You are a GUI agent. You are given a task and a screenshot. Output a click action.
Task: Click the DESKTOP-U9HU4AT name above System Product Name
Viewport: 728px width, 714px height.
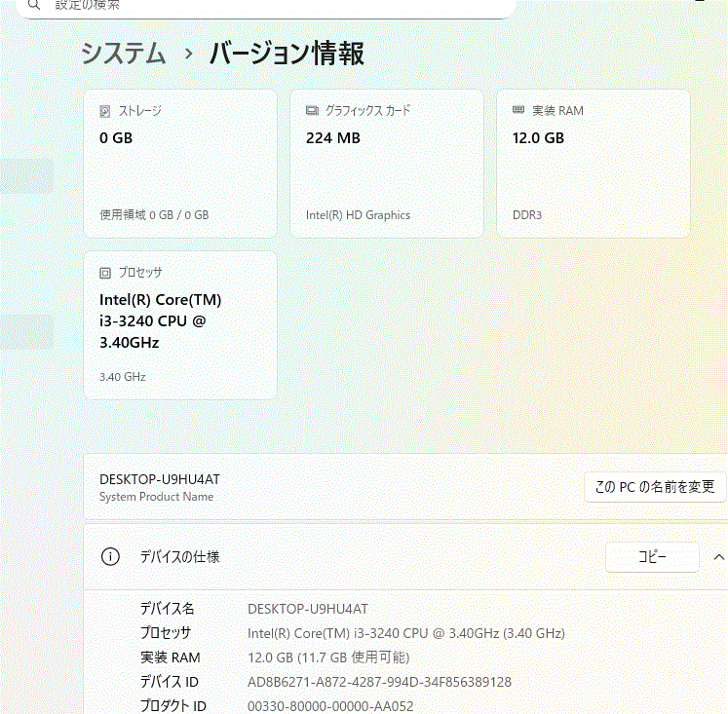coord(160,479)
